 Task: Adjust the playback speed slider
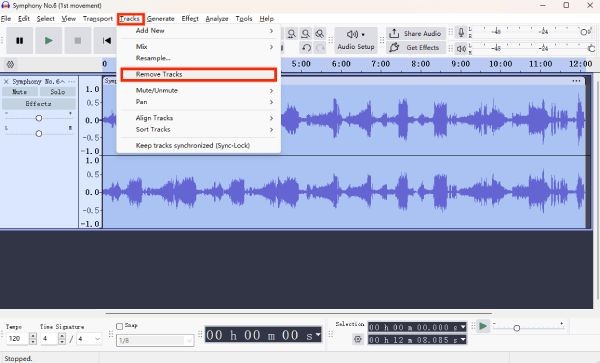(x=517, y=328)
